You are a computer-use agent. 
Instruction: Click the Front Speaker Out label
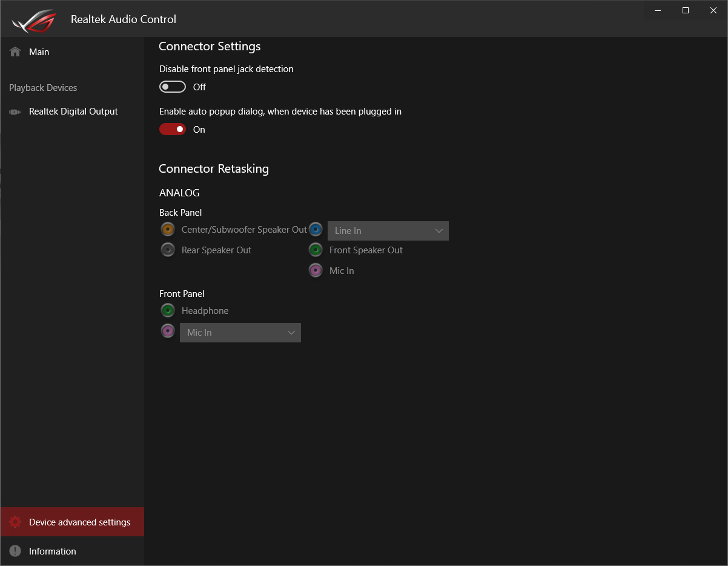click(x=366, y=250)
